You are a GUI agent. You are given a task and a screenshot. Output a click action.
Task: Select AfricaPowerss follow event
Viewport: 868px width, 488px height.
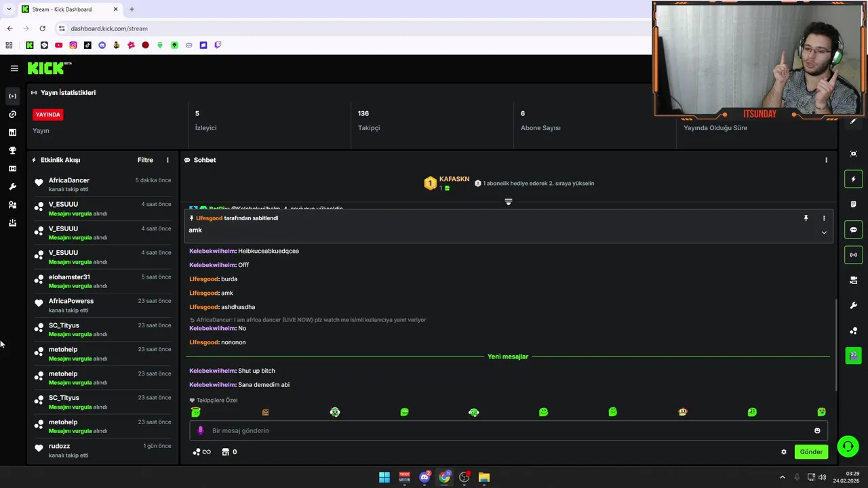tap(103, 305)
